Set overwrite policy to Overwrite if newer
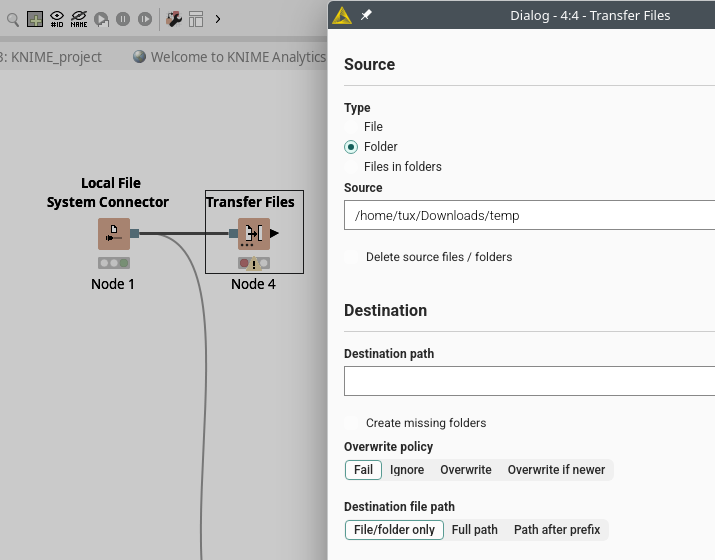This screenshot has width=715, height=560. pos(556,470)
